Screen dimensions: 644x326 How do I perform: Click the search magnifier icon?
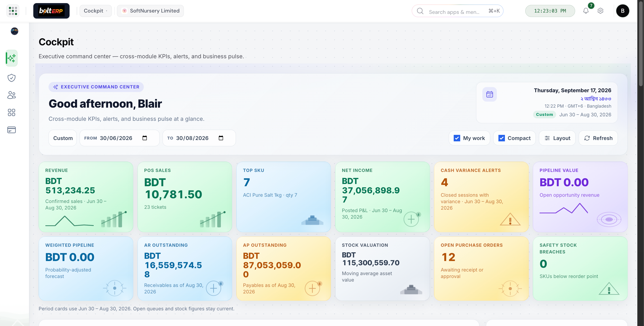pyautogui.click(x=420, y=11)
